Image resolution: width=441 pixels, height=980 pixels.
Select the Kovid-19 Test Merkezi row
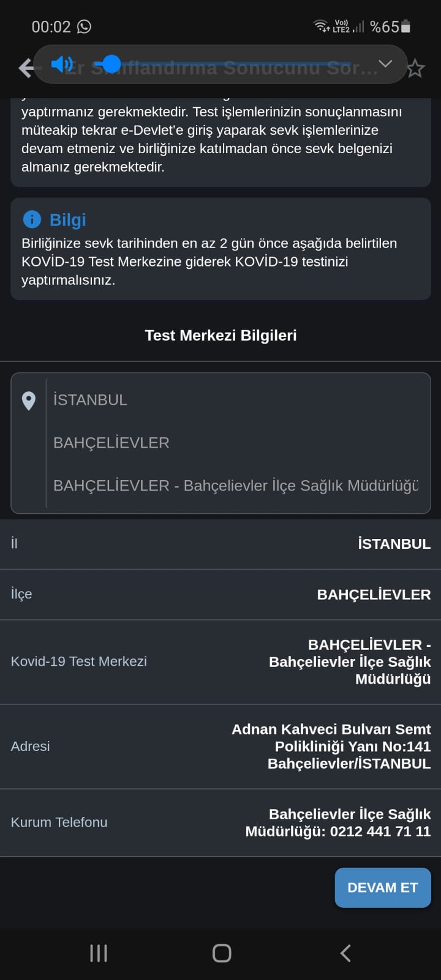(x=221, y=661)
